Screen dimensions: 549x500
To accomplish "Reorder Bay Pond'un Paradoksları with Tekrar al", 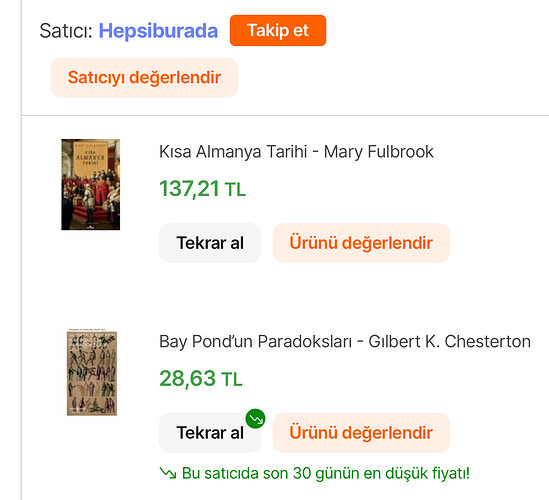I will 210,433.
